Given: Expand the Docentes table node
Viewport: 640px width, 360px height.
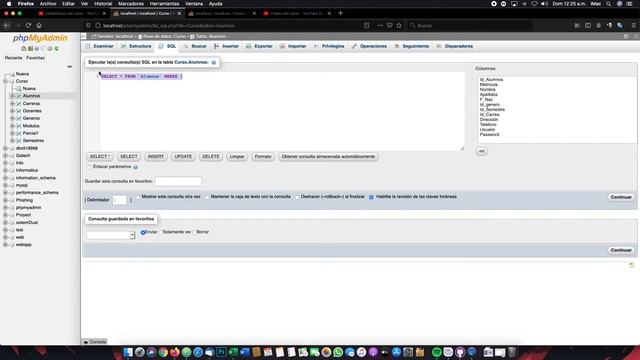Looking at the screenshot, I should tap(12, 111).
